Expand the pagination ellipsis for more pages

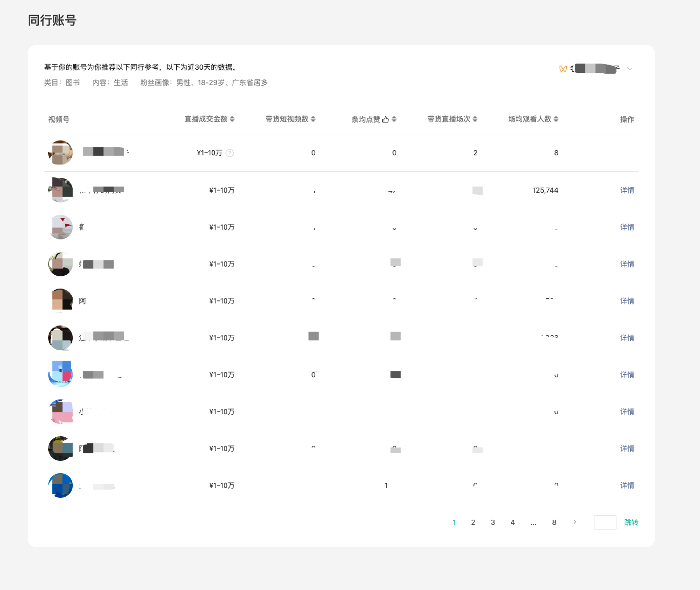[533, 522]
